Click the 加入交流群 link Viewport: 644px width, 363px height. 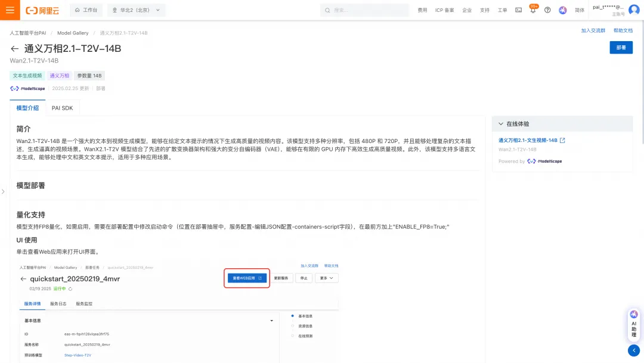(593, 31)
